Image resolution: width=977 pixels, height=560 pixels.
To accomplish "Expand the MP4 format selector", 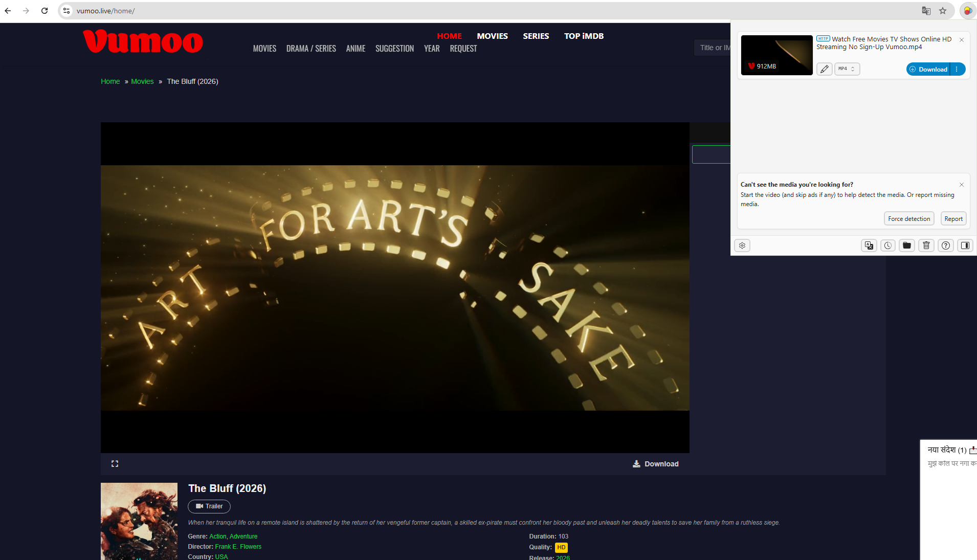I will tap(847, 69).
